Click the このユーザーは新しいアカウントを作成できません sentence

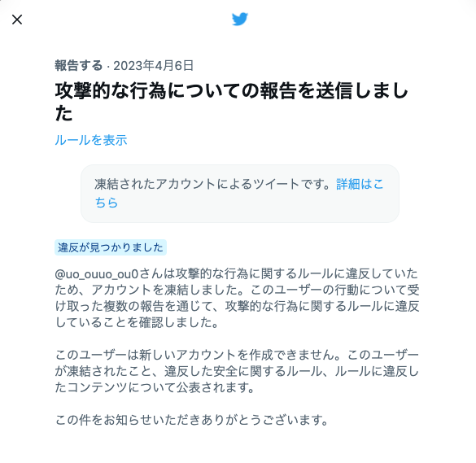[198, 355]
